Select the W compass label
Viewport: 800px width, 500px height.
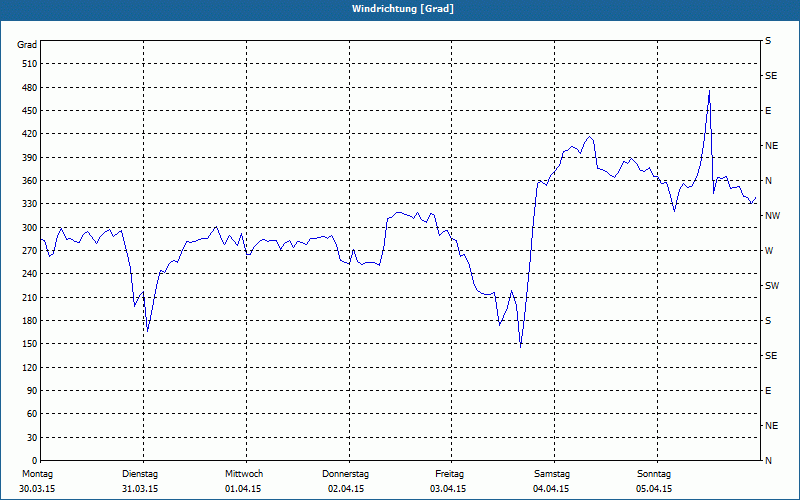pos(769,251)
